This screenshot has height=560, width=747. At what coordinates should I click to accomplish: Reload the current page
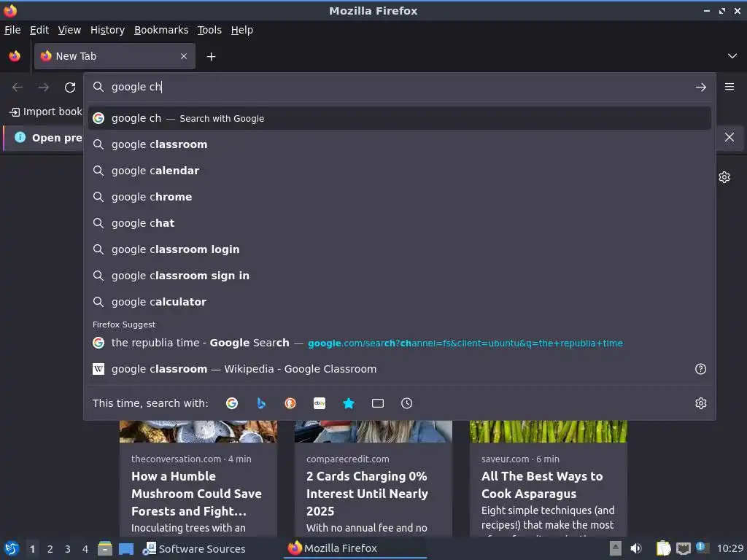tap(70, 87)
